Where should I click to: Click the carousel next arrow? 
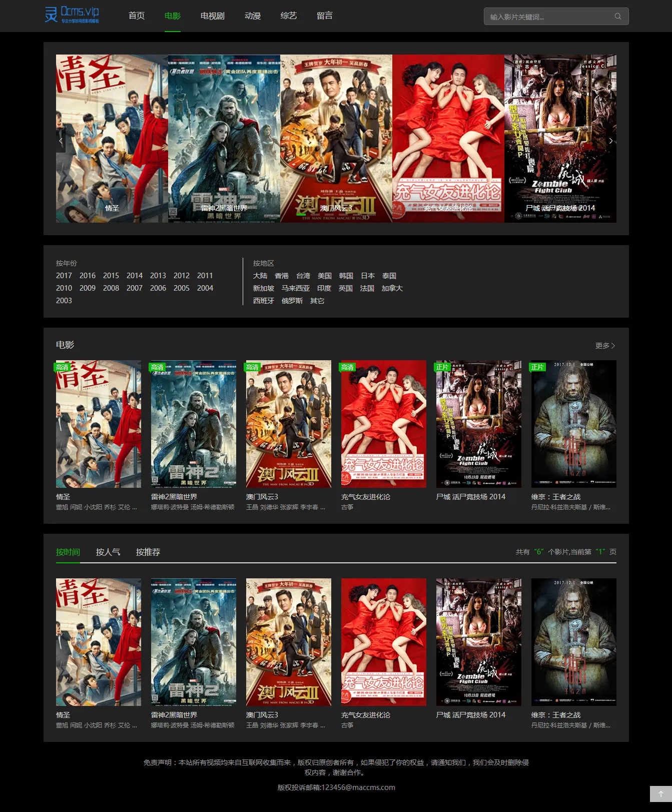click(611, 141)
